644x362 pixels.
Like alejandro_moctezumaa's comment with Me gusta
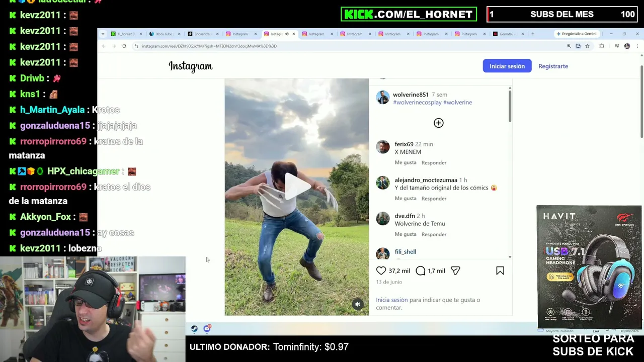pos(406,198)
